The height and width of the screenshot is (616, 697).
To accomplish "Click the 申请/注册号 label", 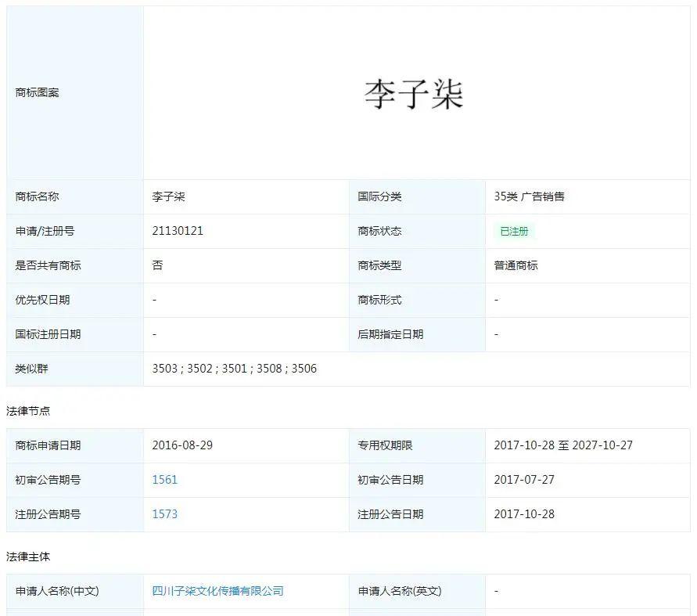I will (x=45, y=231).
